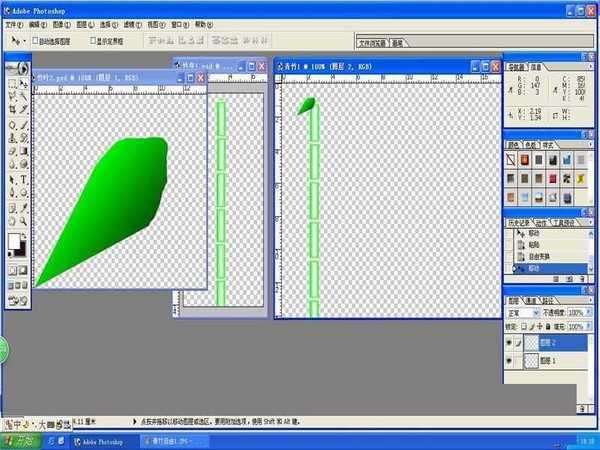The image size is (600, 450).
Task: Expand the layer fill 100% dropdown arrow
Action: coord(589,325)
